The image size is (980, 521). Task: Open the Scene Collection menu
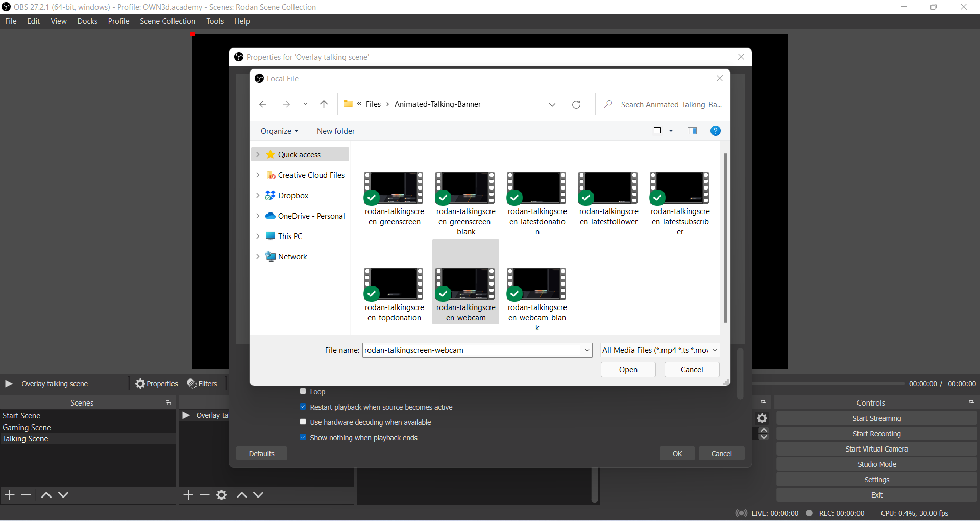pyautogui.click(x=167, y=21)
